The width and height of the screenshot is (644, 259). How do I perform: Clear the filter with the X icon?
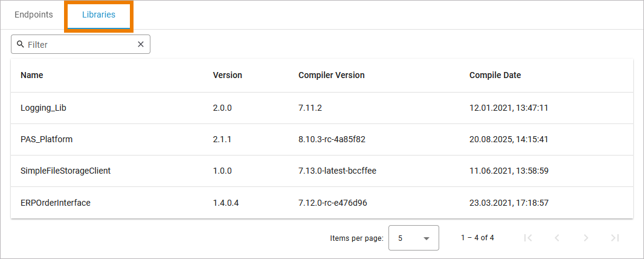141,44
